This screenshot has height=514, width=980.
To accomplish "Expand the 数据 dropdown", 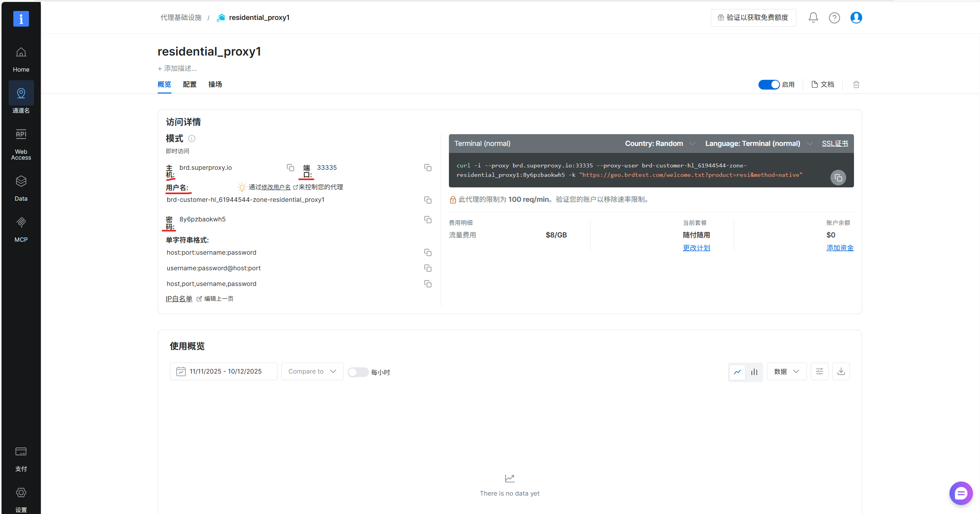I will point(786,371).
